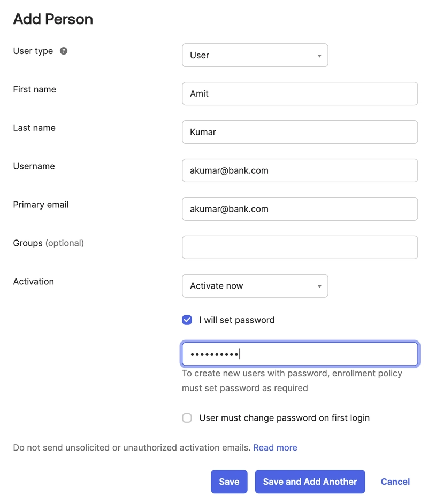The width and height of the screenshot is (428, 504).
Task: Click the empty Groups input field
Action: coord(300,247)
